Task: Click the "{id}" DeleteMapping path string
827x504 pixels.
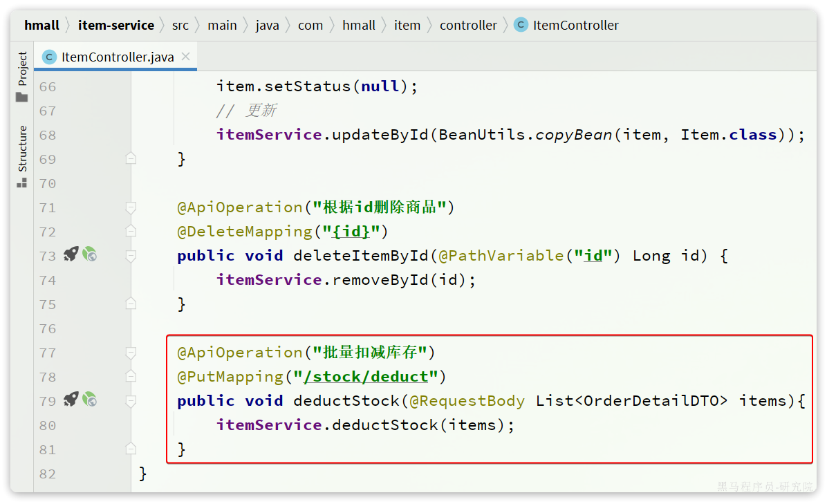Action: 351,232
